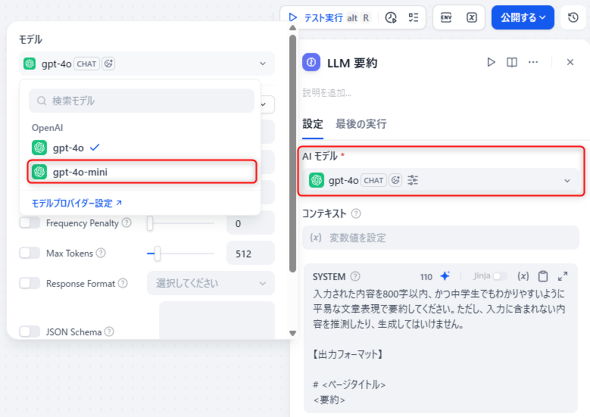The height and width of the screenshot is (417, 590).
Task: Click the LLM 要約 title text
Action: click(x=352, y=62)
